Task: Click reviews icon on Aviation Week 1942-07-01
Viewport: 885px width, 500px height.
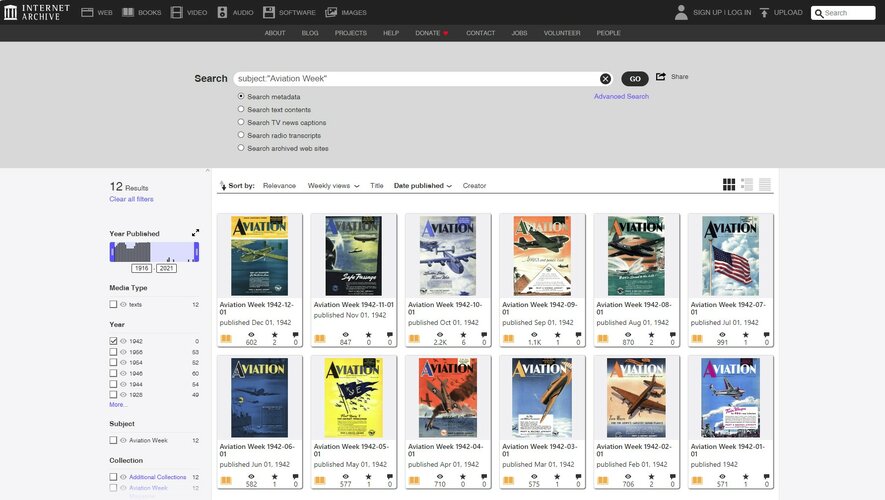Action: tap(766, 335)
